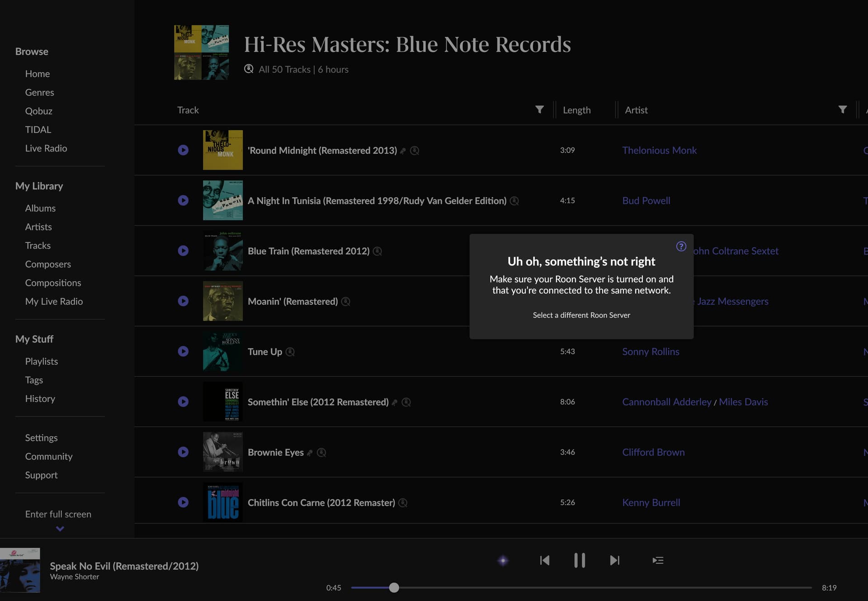
Task: Open Cannonball Adderley artist link
Action: tap(666, 402)
